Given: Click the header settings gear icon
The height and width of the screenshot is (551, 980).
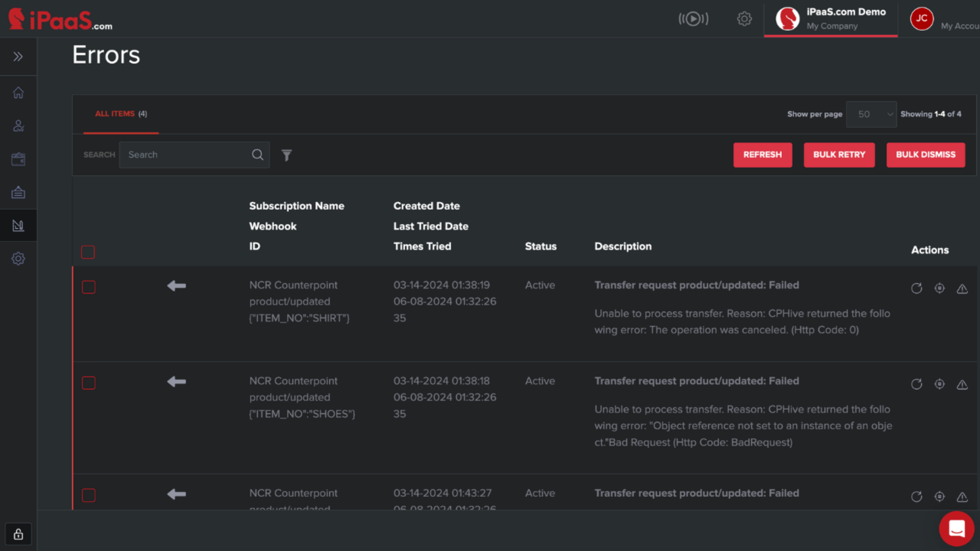Looking at the screenshot, I should [x=744, y=19].
